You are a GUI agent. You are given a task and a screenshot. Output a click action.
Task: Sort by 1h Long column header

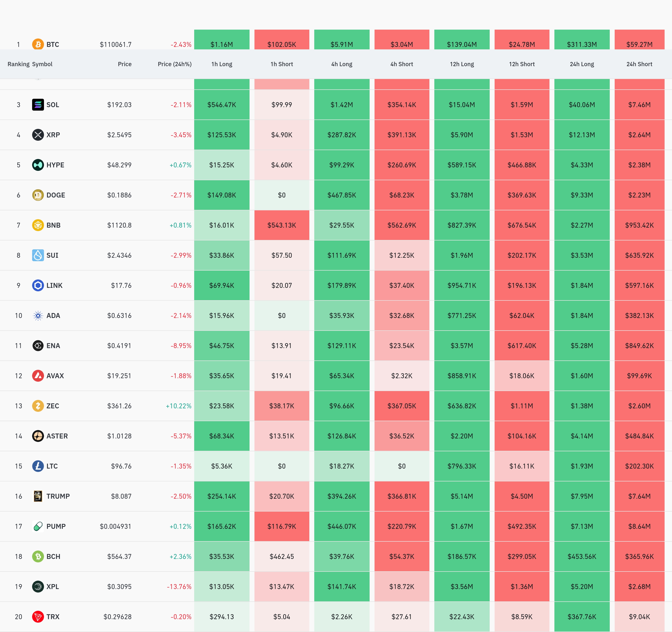pyautogui.click(x=222, y=64)
